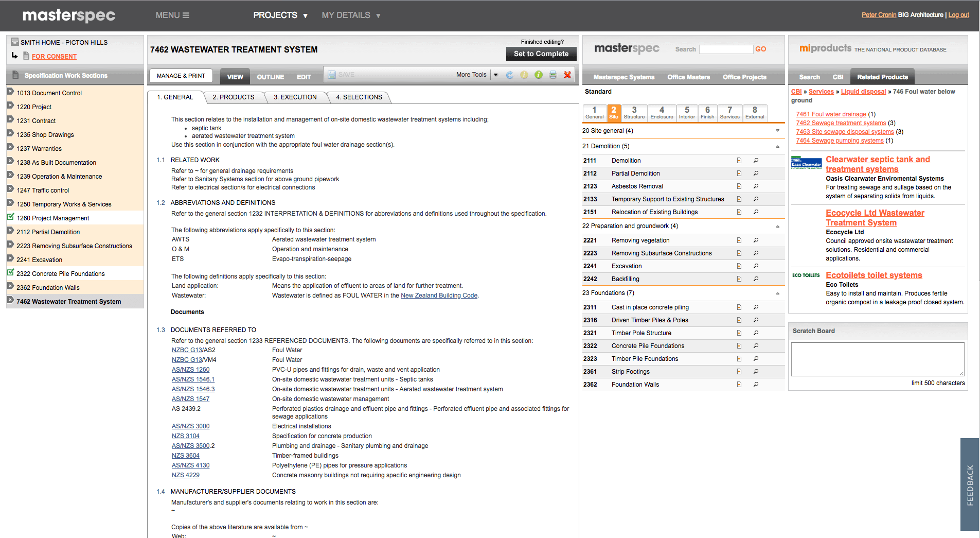Image resolution: width=980 pixels, height=538 pixels.
Task: Click the green info icon in the toolbar
Action: coord(539,75)
